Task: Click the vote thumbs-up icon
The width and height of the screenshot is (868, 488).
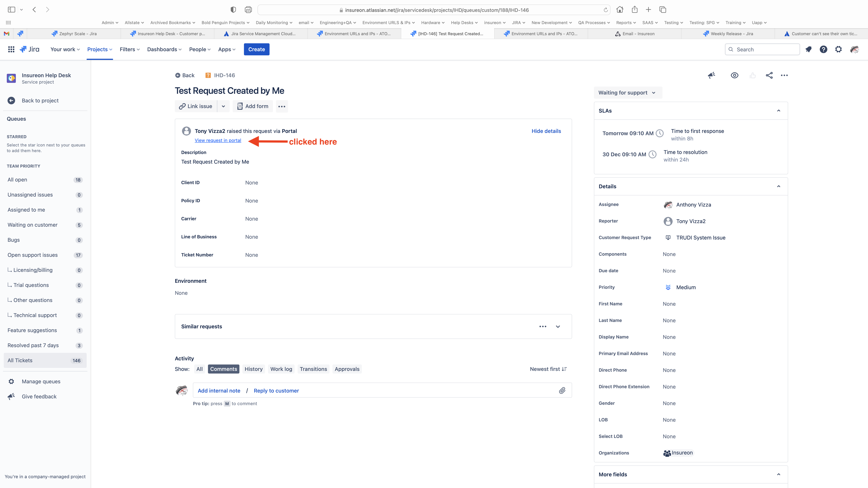Action: tap(752, 75)
